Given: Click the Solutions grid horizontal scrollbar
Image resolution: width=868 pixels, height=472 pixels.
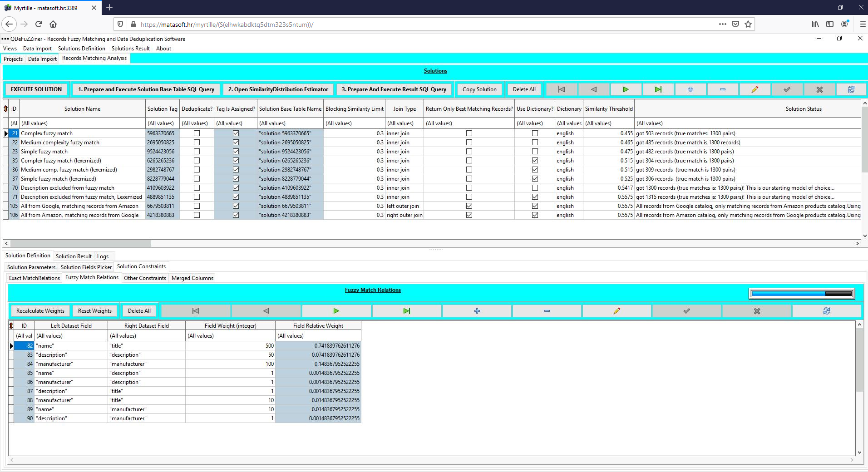Looking at the screenshot, I should (x=81, y=244).
